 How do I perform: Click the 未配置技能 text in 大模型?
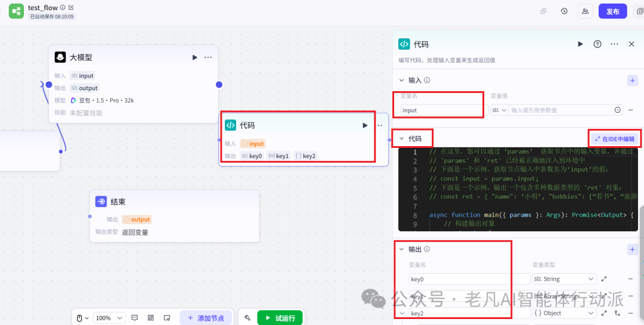[86, 113]
